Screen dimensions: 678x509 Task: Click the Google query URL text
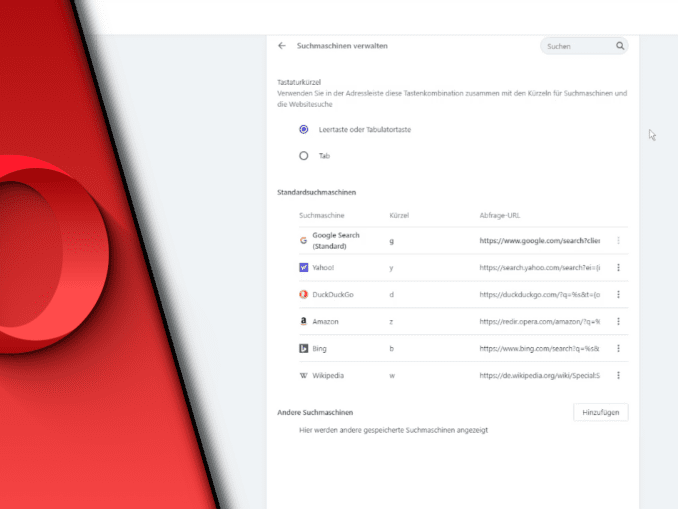point(539,241)
